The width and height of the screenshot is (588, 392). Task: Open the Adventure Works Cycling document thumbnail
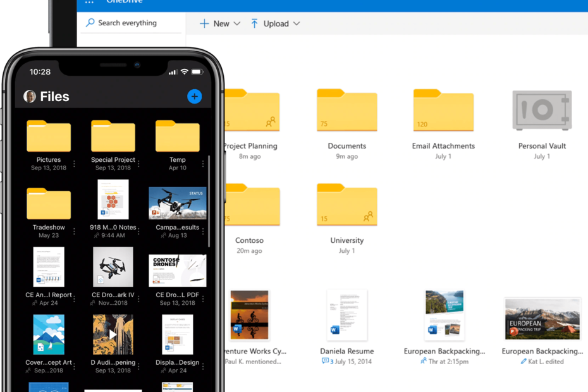point(249,315)
